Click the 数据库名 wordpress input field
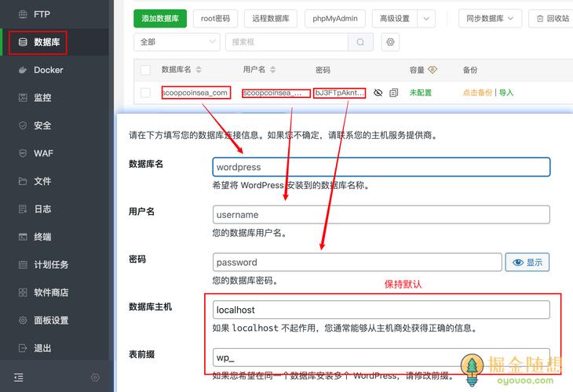 pyautogui.click(x=381, y=167)
